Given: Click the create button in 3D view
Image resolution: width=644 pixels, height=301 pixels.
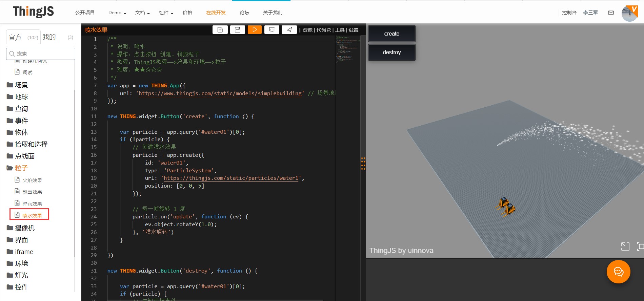Looking at the screenshot, I should coord(392,34).
